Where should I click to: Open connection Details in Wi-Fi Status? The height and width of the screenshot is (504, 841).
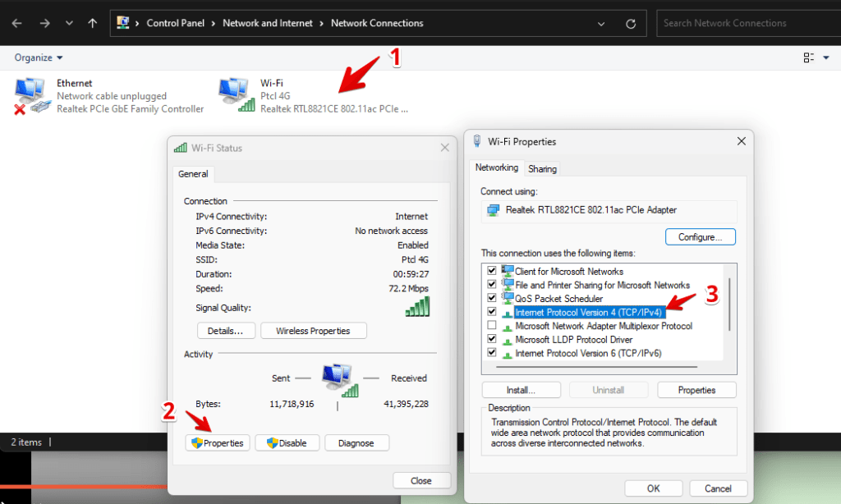225,331
